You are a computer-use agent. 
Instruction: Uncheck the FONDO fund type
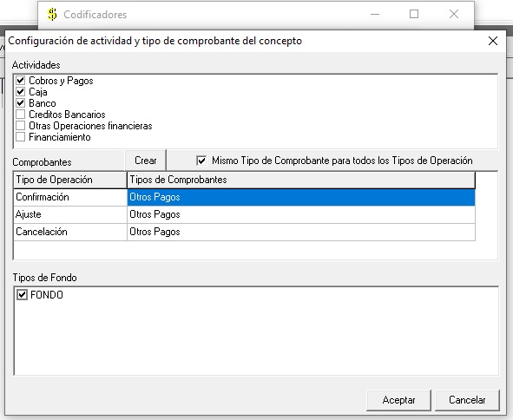point(22,295)
